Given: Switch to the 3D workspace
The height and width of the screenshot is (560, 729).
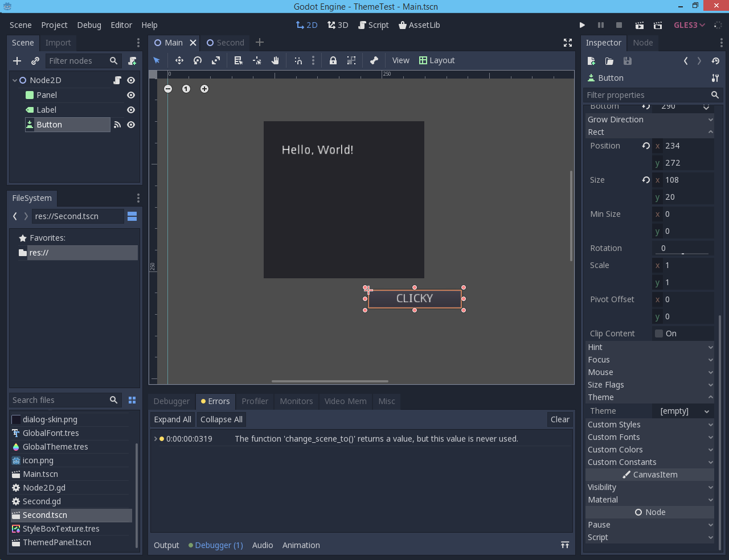Looking at the screenshot, I should (338, 25).
